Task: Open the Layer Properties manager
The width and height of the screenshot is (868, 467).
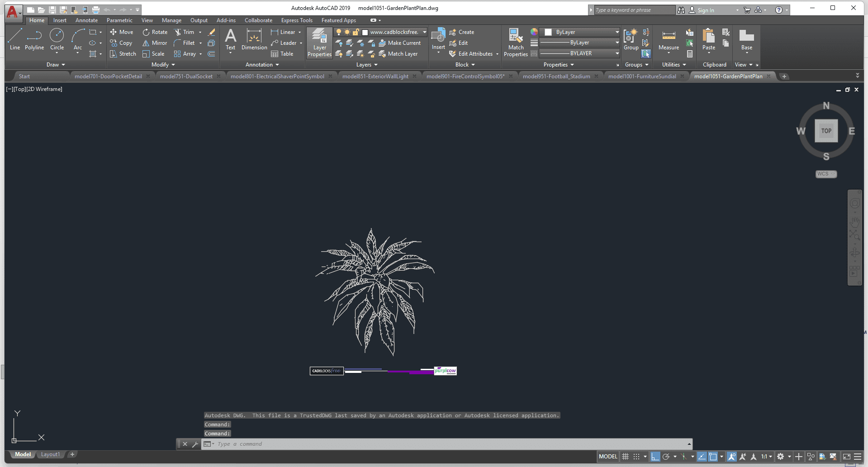Action: (x=319, y=43)
